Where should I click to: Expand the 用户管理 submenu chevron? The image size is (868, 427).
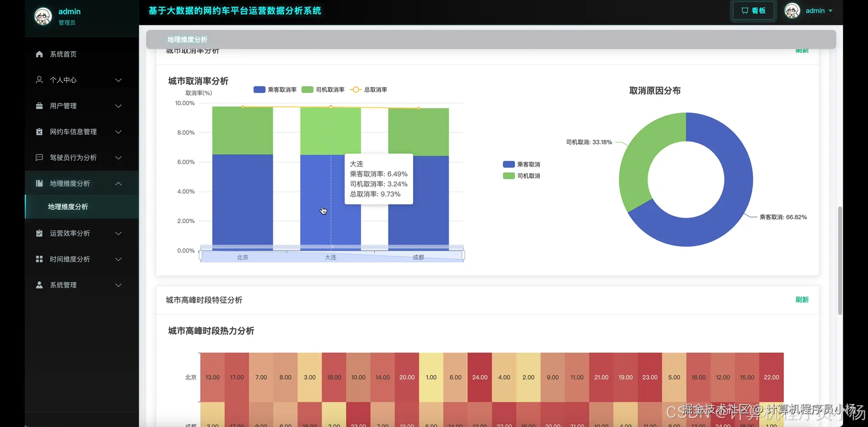118,106
